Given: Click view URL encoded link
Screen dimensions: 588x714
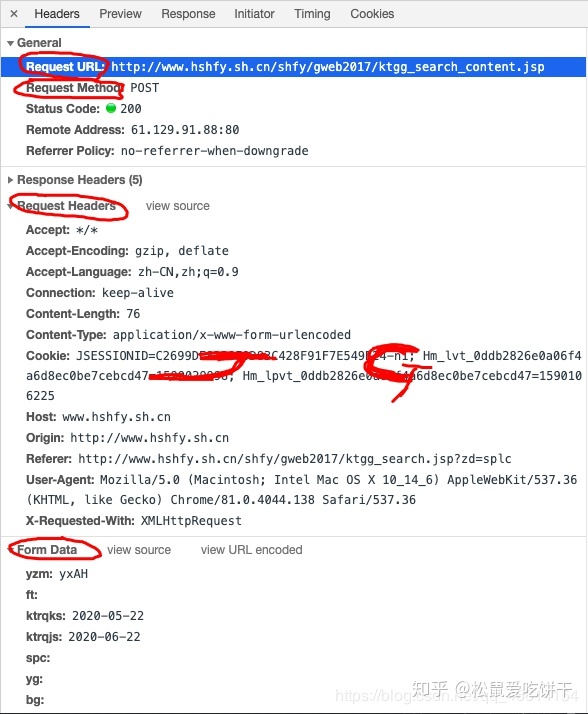Looking at the screenshot, I should [251, 550].
